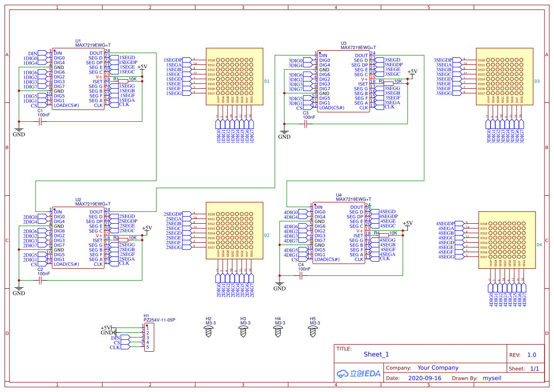
Task: Click the REV value '1.0'
Action: [x=531, y=355]
